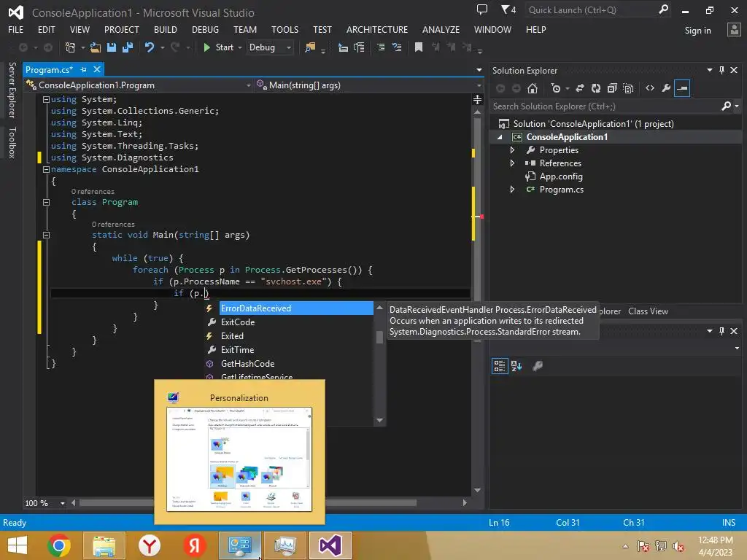Open the Main(string[] args) member dropdown
This screenshot has height=560, width=747.
click(x=368, y=85)
